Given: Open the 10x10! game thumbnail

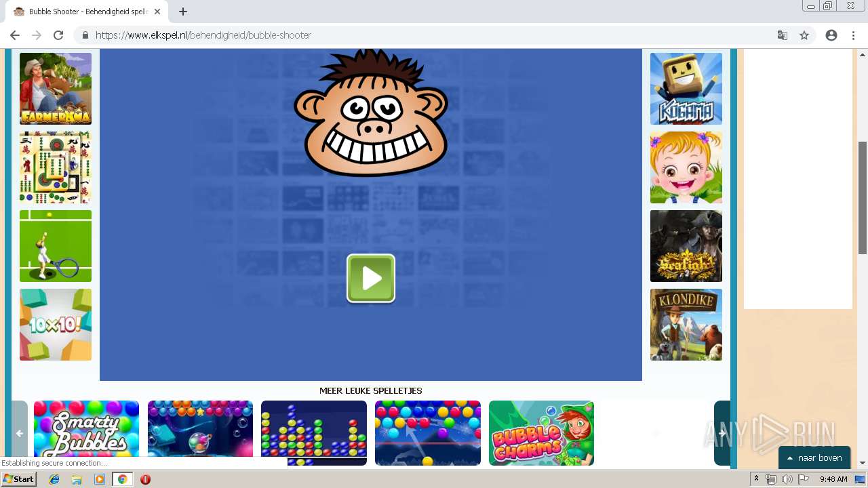Looking at the screenshot, I should (x=56, y=325).
